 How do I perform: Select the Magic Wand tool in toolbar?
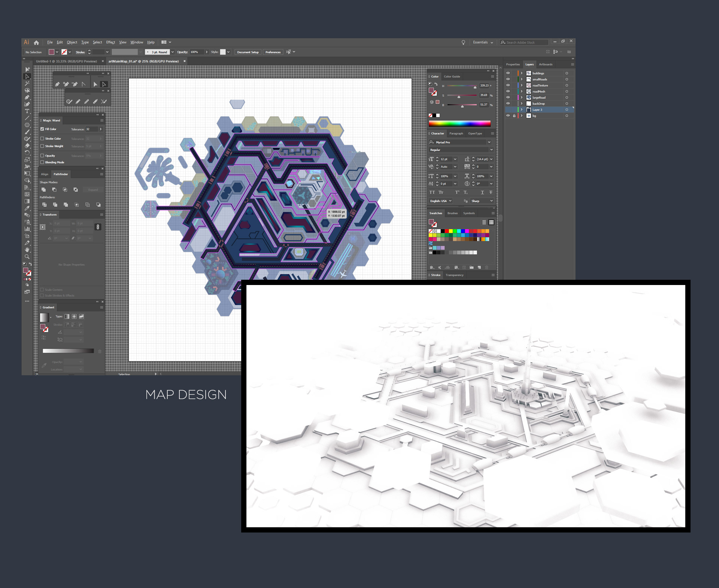[x=27, y=84]
